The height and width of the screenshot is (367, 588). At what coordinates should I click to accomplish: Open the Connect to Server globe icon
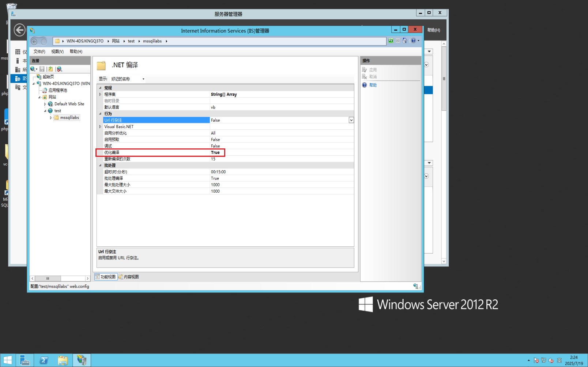click(x=32, y=69)
